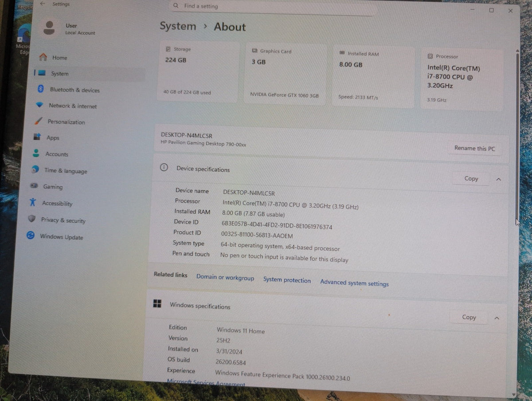Click the Version value 25H2

[223, 340]
